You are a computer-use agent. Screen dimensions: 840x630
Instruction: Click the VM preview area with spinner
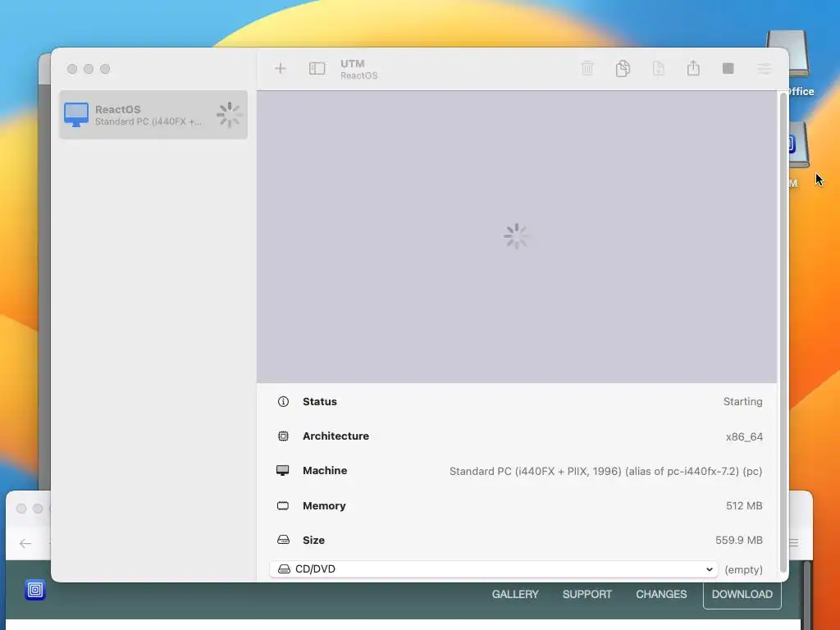[x=517, y=236]
